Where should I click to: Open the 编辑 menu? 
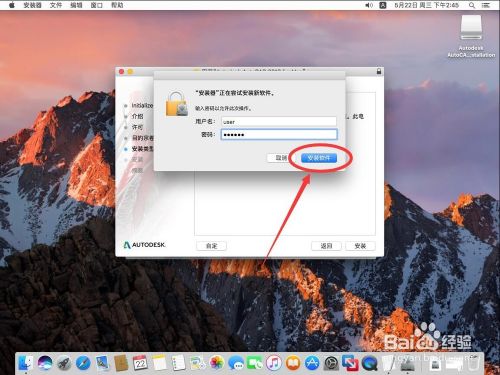(x=76, y=5)
